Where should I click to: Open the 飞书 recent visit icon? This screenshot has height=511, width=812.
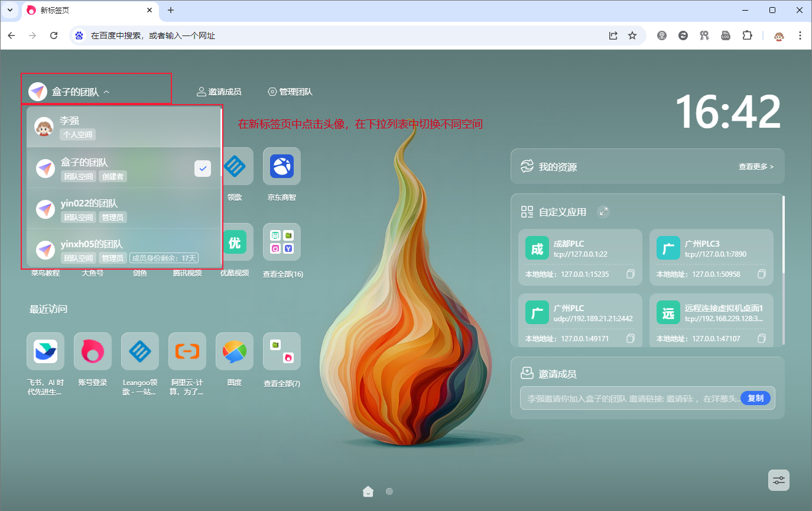46,351
